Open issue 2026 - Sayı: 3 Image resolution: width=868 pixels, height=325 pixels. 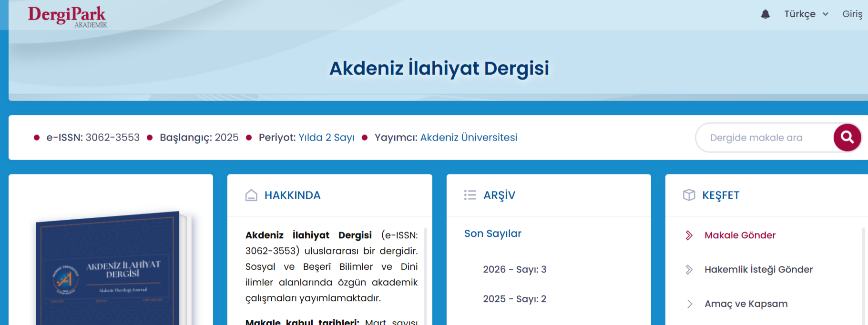click(x=514, y=270)
